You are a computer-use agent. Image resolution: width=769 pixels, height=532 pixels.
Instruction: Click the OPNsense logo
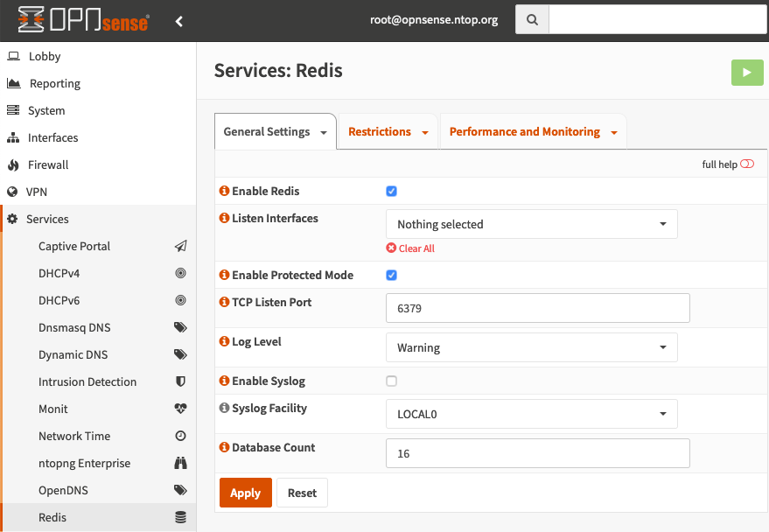coord(83,20)
